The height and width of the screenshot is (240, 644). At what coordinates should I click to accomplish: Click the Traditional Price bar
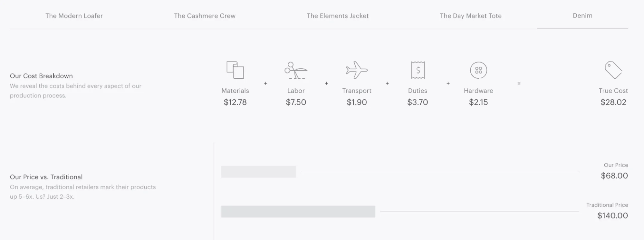(298, 212)
